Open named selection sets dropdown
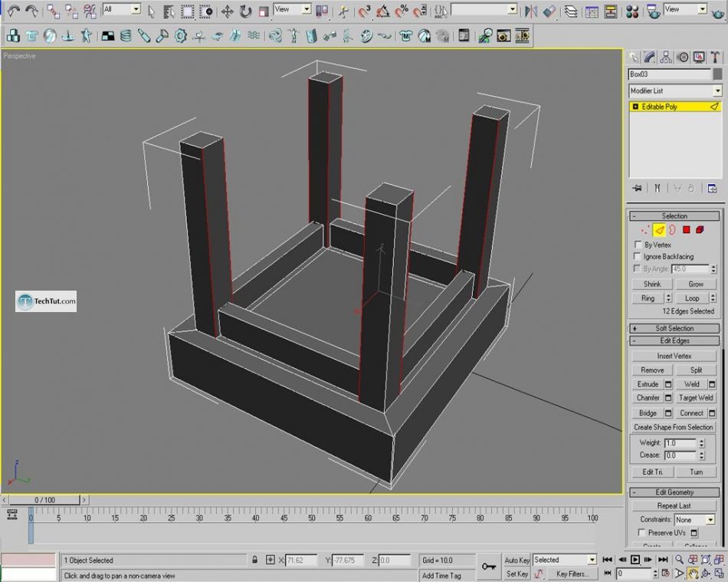 click(x=484, y=9)
